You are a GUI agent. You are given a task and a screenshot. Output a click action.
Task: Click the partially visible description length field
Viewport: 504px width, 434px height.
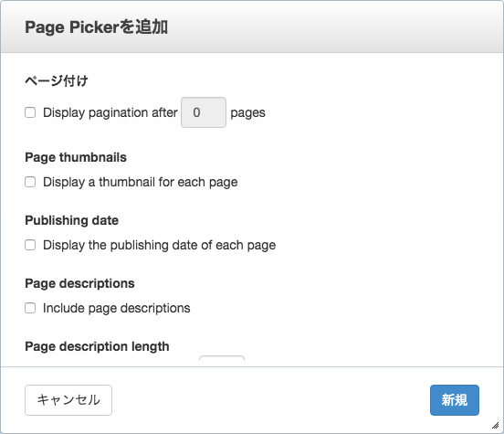222,358
